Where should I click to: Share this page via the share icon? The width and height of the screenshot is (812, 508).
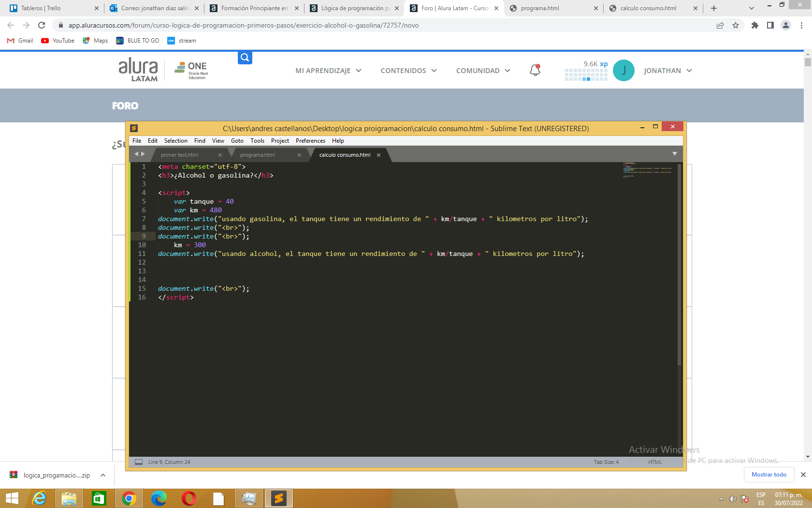coord(720,25)
